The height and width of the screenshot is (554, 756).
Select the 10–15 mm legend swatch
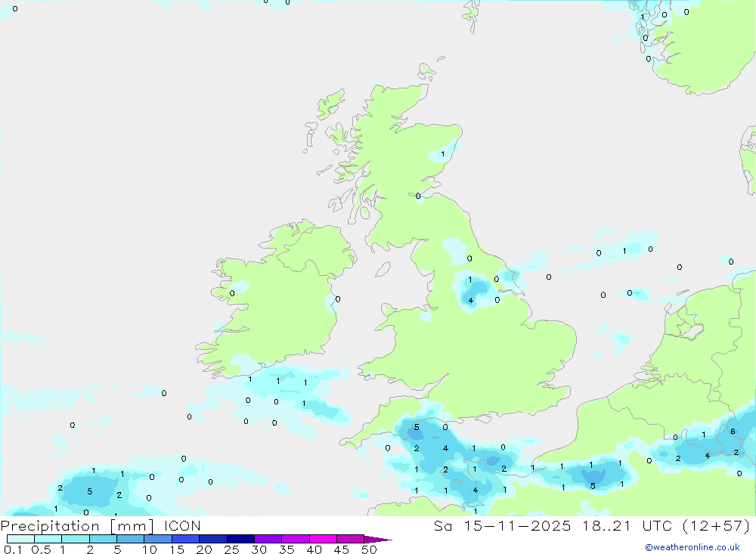click(158, 539)
